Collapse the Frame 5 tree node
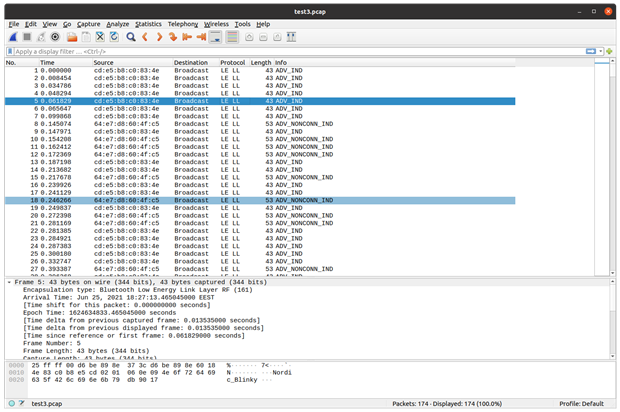620x412 pixels. [8, 283]
